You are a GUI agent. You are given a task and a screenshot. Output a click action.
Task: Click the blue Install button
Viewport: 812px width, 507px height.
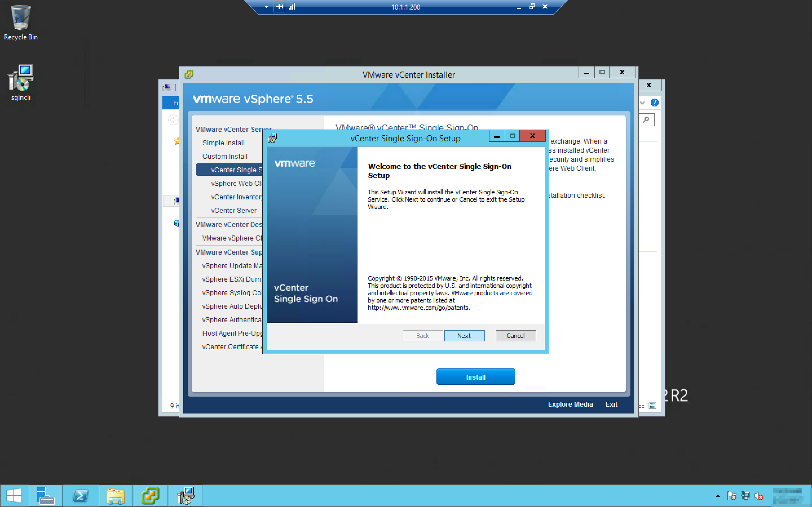(x=475, y=377)
